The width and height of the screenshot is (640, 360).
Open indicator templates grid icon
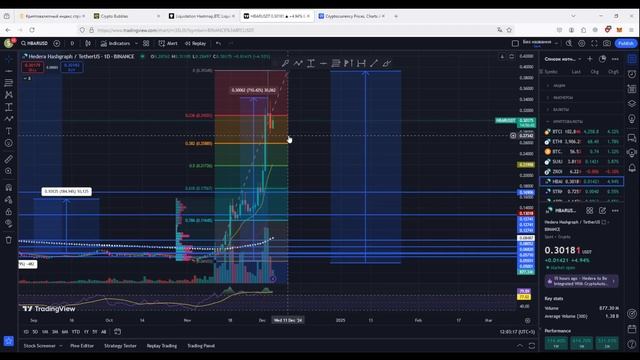click(146, 43)
